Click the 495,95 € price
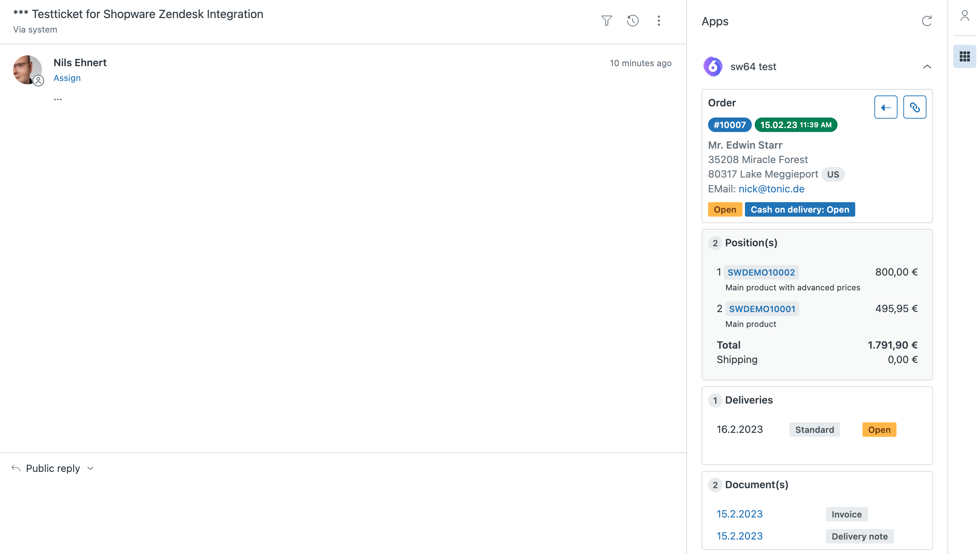The height and width of the screenshot is (554, 980). 896,308
